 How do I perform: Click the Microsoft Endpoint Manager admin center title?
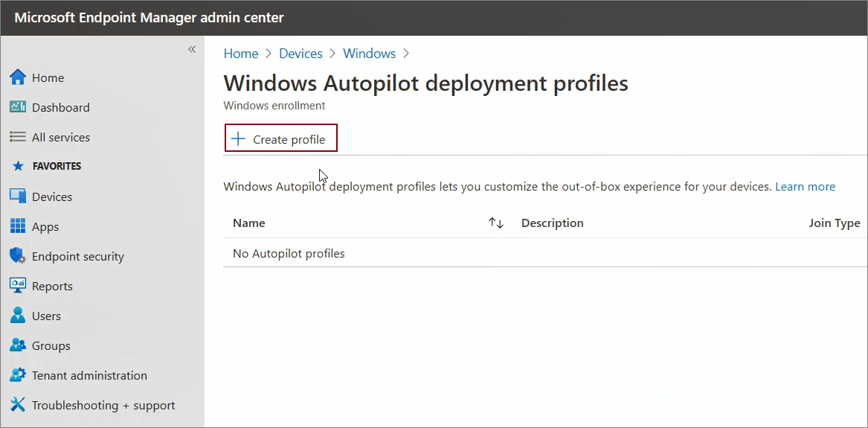[149, 18]
